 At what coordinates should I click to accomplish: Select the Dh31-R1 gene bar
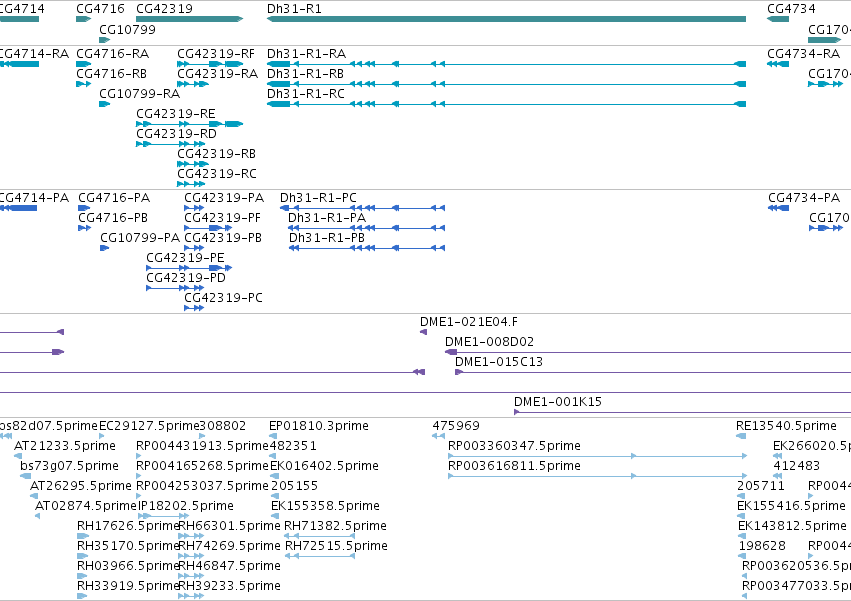pos(506,19)
